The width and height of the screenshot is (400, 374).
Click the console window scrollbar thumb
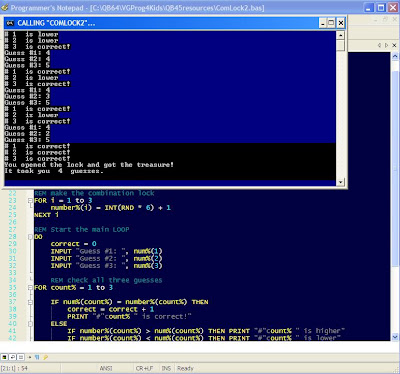(x=340, y=45)
